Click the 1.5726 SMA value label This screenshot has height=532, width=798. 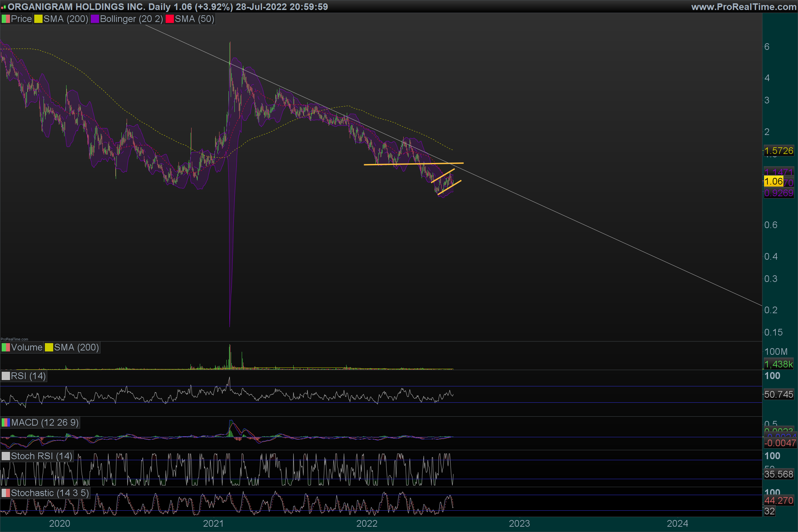[779, 151]
